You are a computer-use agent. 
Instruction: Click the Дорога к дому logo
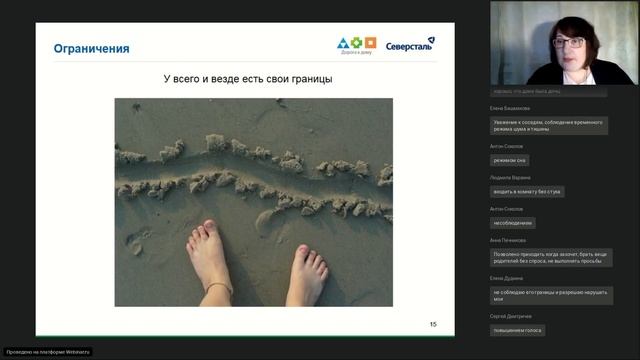[x=357, y=46]
